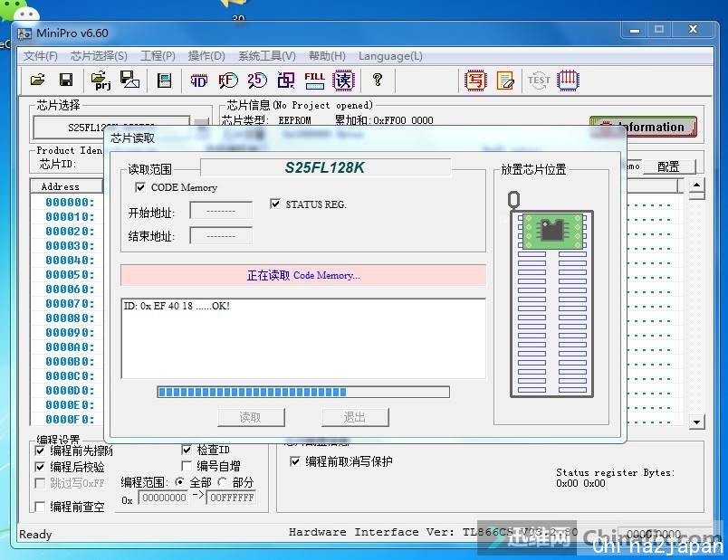Click address row 000000:
Image resolution: width=728 pixels, height=560 pixels.
[70, 203]
